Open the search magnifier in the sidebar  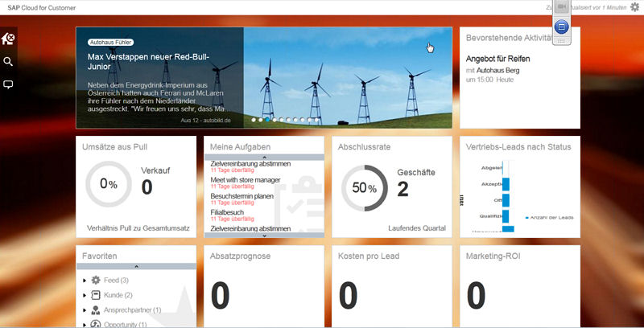click(8, 62)
